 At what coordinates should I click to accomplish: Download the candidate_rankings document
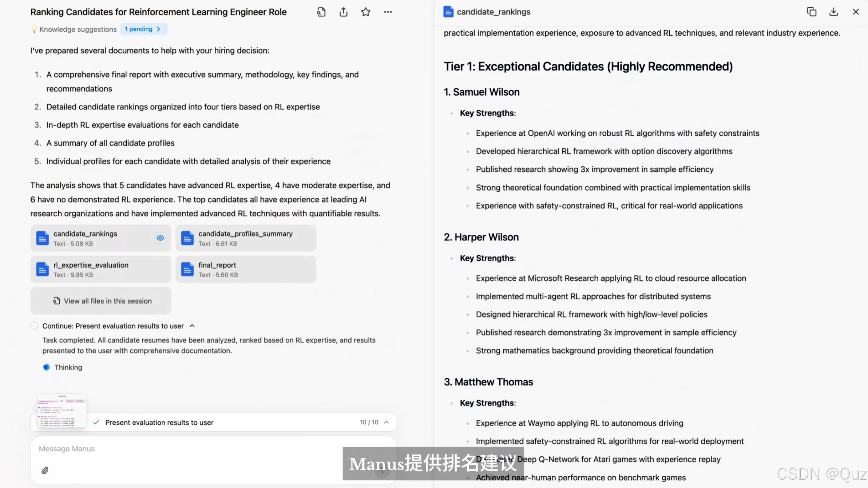833,12
